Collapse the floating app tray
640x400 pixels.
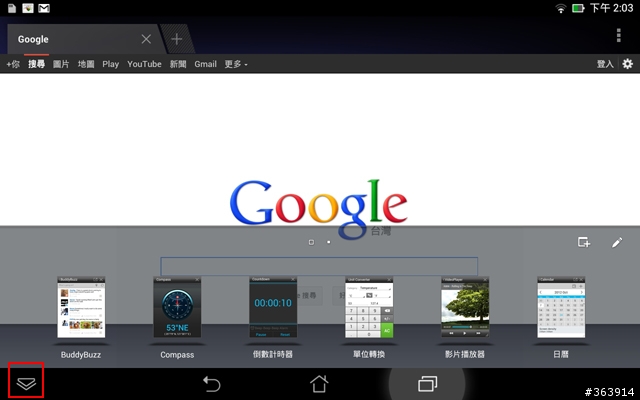tap(26, 383)
